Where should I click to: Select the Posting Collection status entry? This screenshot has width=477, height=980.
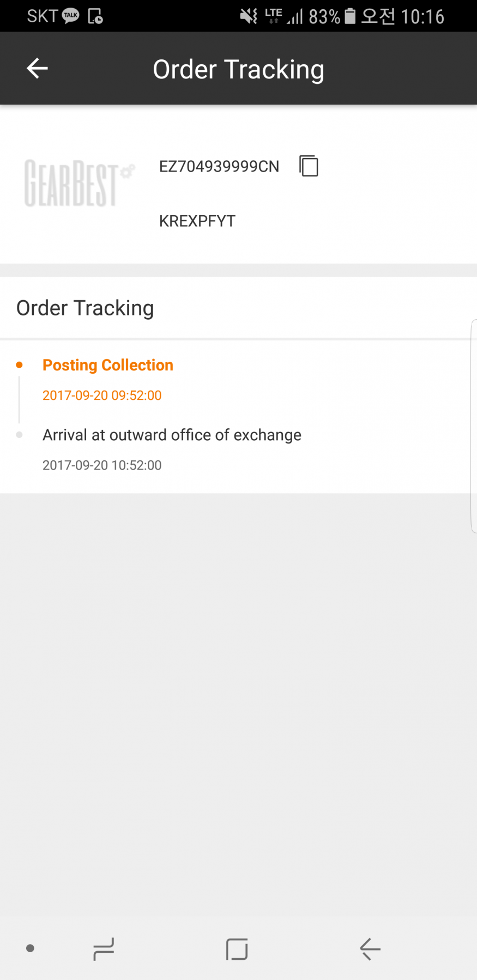coord(108,365)
